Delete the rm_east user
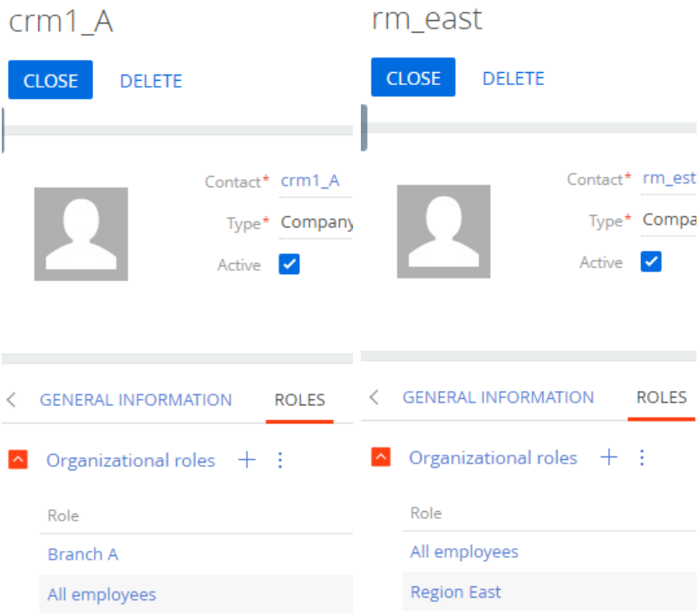 (514, 78)
